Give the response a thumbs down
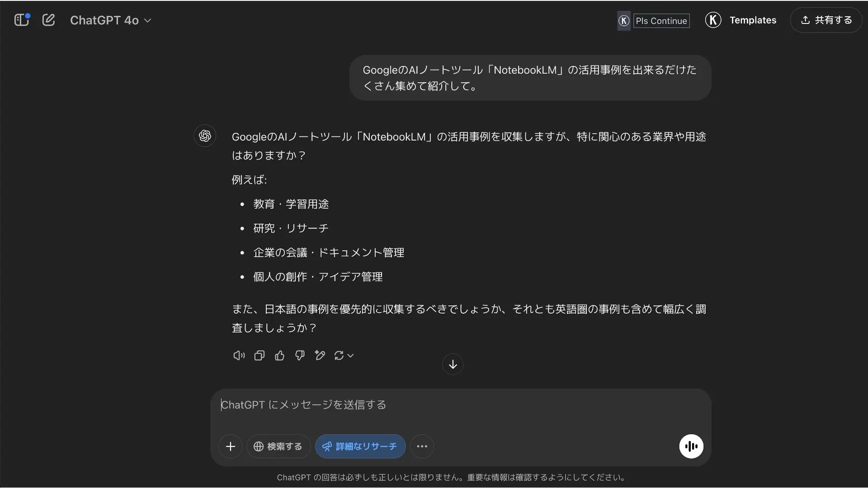The width and height of the screenshot is (868, 488). pos(300,356)
